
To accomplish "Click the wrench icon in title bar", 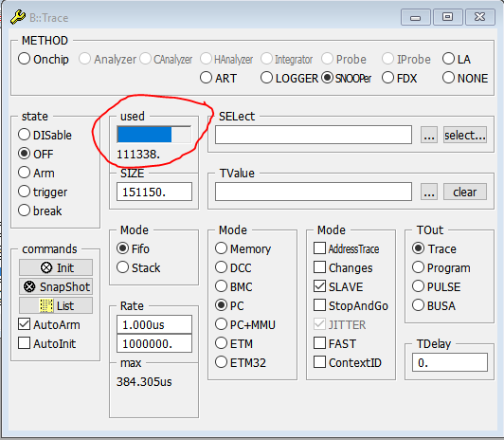I will click(18, 17).
